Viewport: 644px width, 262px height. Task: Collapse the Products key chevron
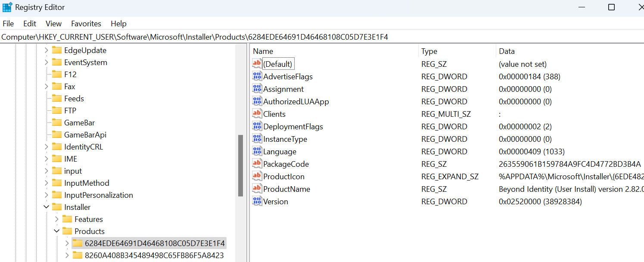57,231
